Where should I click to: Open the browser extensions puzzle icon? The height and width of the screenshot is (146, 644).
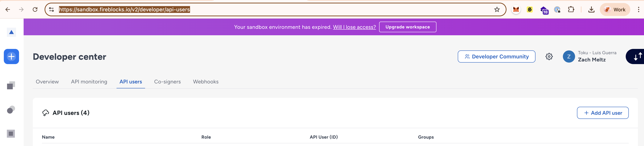[571, 9]
